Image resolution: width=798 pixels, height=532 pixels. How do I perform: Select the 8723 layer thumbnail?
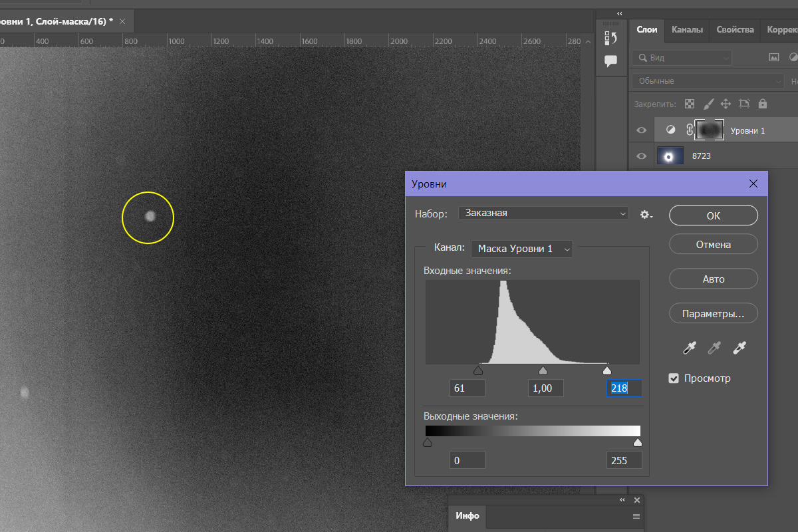point(670,156)
